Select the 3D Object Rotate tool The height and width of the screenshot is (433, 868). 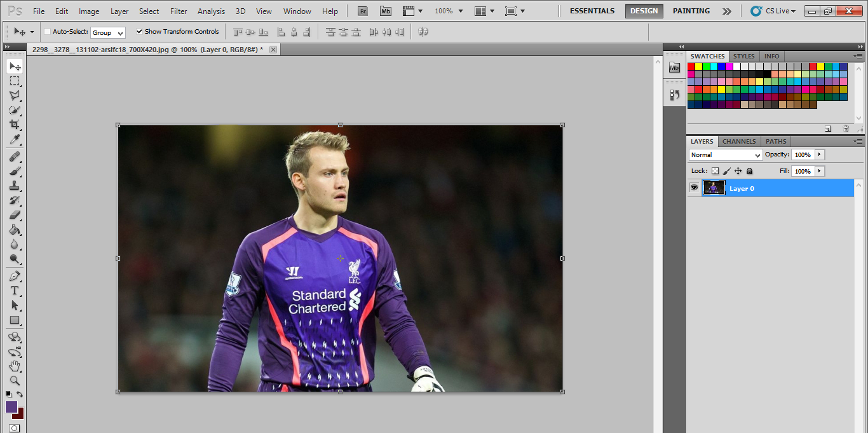[x=15, y=337]
